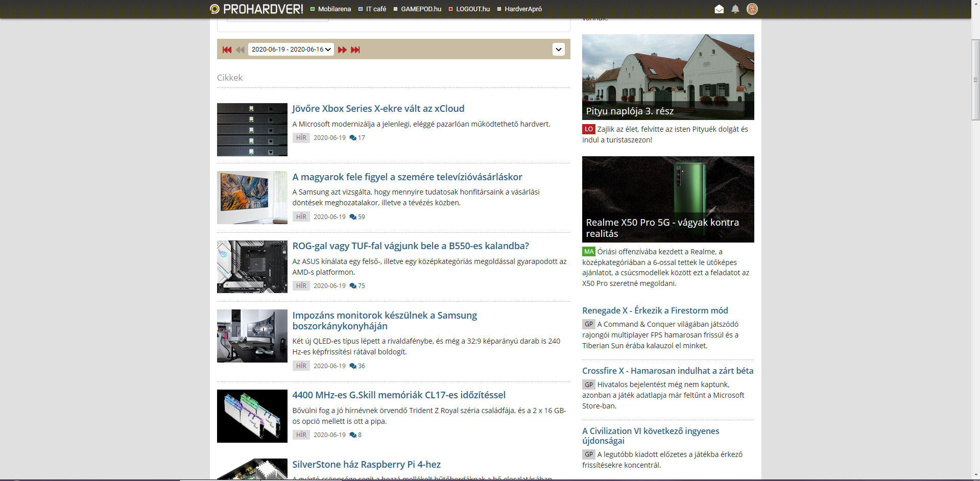Open the Samsung TV on wall thumbnail
This screenshot has width=980, height=481.
(252, 198)
